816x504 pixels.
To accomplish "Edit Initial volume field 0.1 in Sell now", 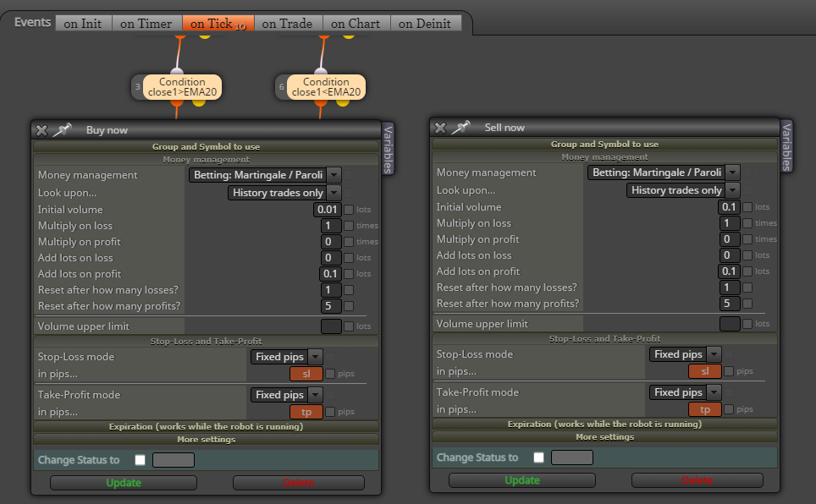I will pyautogui.click(x=729, y=206).
